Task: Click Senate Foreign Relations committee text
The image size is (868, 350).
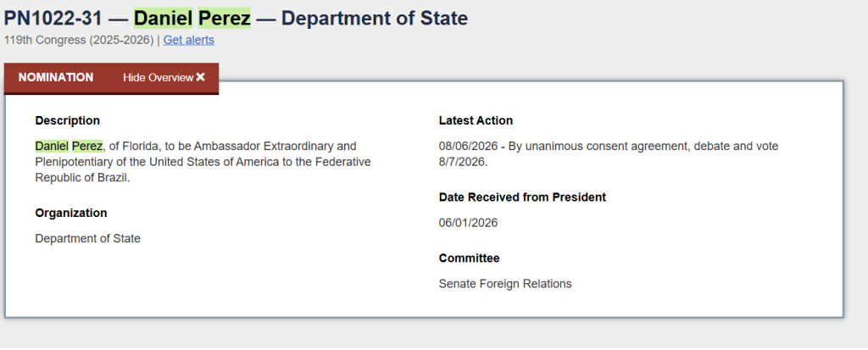Action: (x=505, y=284)
